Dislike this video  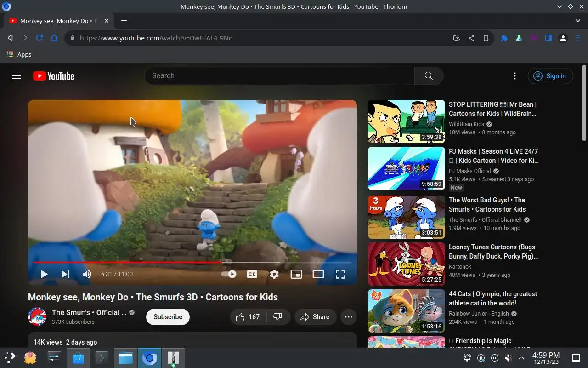tap(278, 317)
